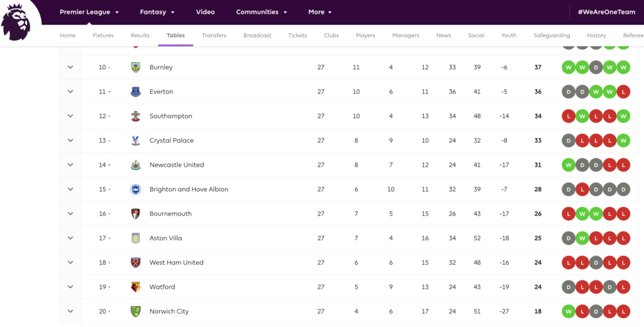This screenshot has height=327, width=644.
Task: Select the Tables tab
Action: tap(176, 35)
